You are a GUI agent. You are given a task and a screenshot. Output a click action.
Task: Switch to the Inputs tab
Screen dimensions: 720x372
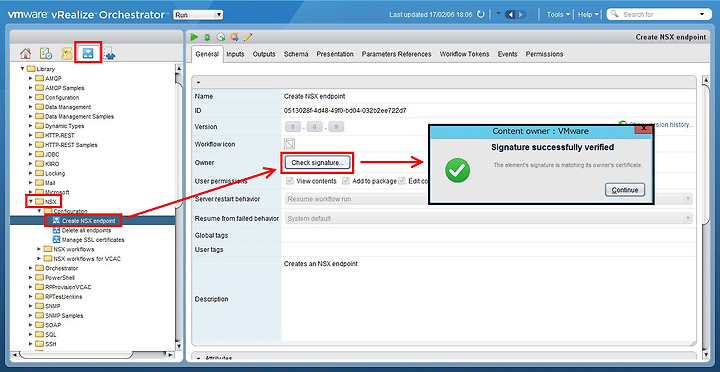[236, 54]
